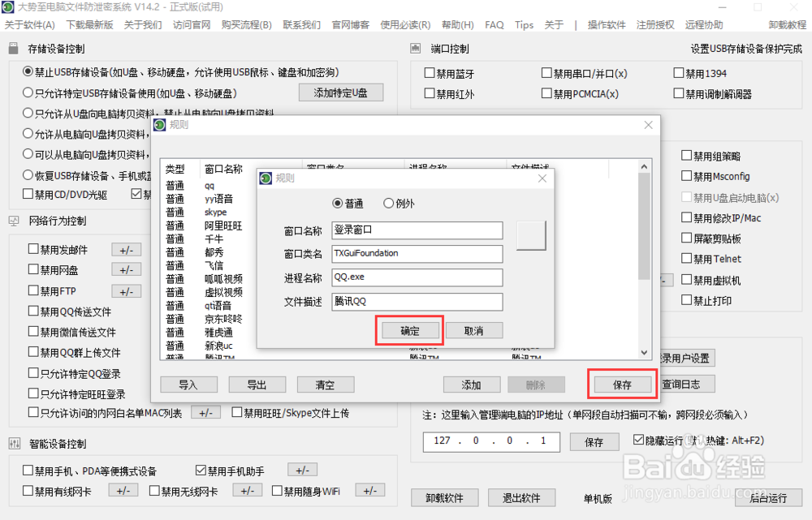
Task: Open the 帮助(H) menu
Action: (x=458, y=25)
